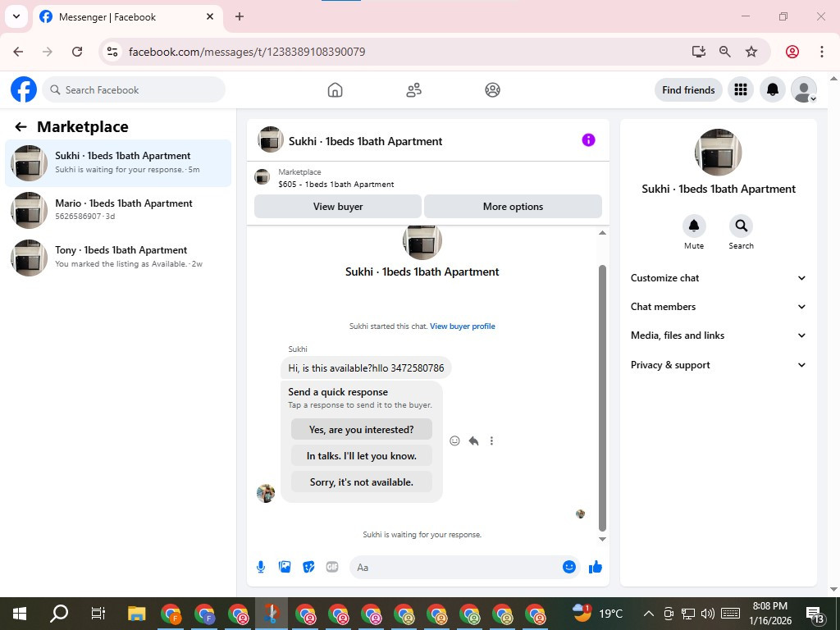
Task: Show hidden system tray icons
Action: (648, 614)
